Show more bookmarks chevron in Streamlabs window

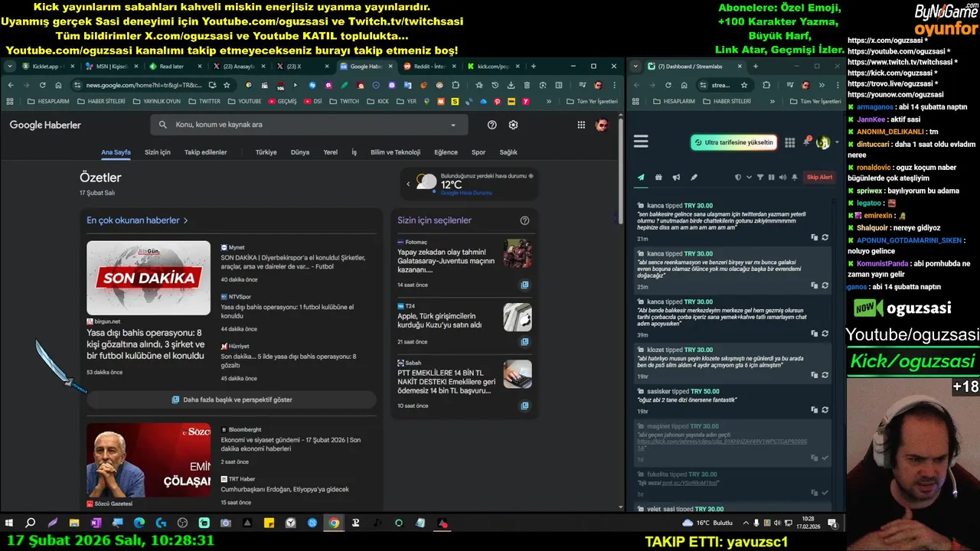point(772,101)
